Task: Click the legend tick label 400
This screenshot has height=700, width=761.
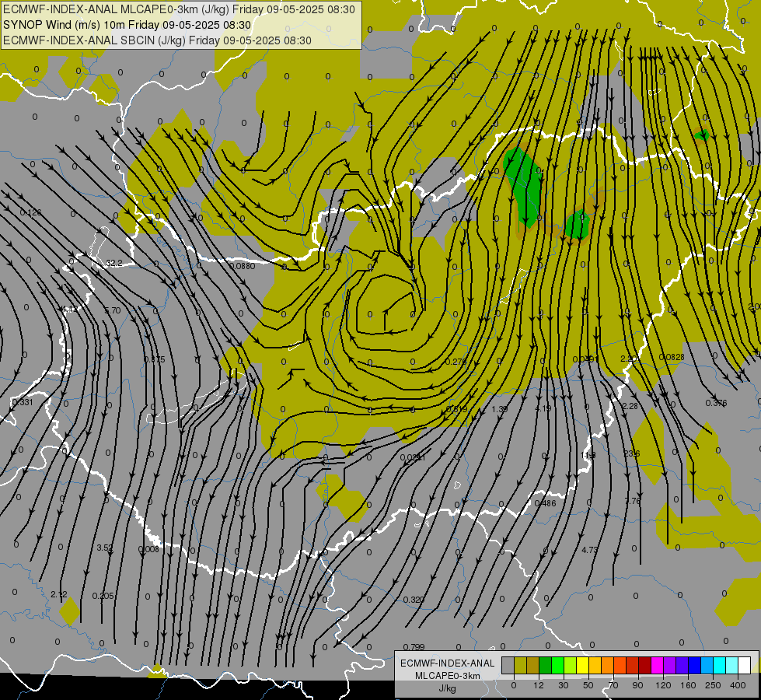Action: pyautogui.click(x=738, y=685)
